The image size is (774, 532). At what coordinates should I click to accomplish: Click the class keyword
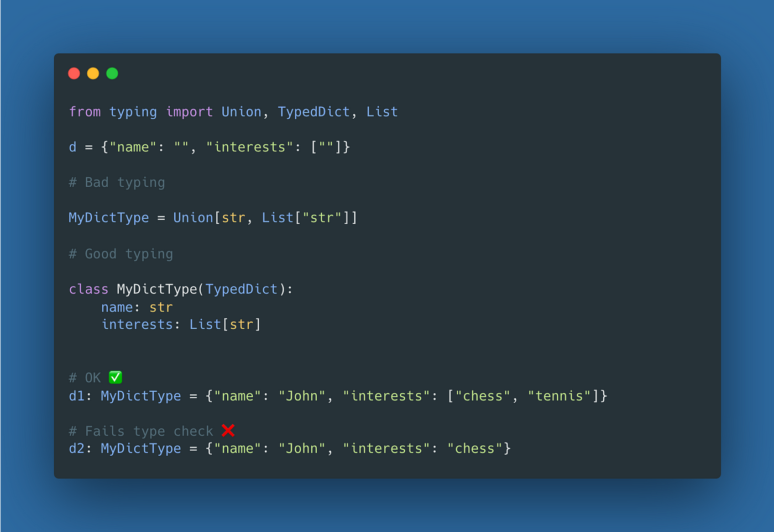coord(88,289)
